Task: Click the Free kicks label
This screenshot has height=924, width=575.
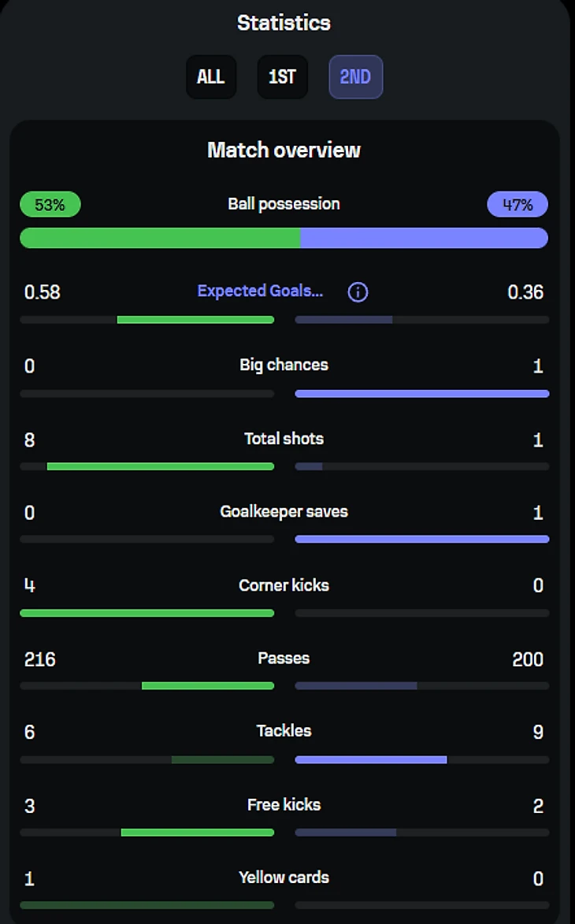Action: [284, 805]
